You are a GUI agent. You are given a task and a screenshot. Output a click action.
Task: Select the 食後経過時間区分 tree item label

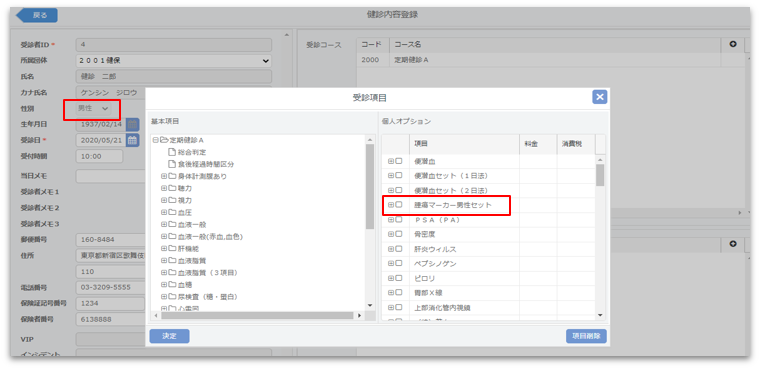click(x=206, y=164)
